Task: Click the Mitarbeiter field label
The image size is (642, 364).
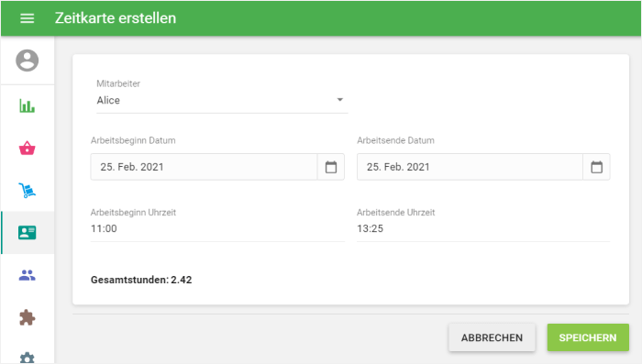Action: click(x=118, y=83)
